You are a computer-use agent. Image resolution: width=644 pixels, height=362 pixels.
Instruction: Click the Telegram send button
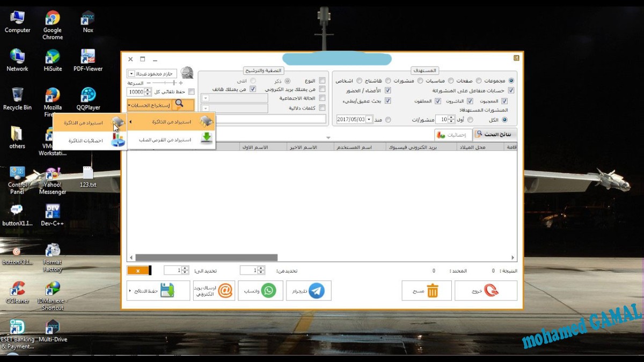(309, 291)
